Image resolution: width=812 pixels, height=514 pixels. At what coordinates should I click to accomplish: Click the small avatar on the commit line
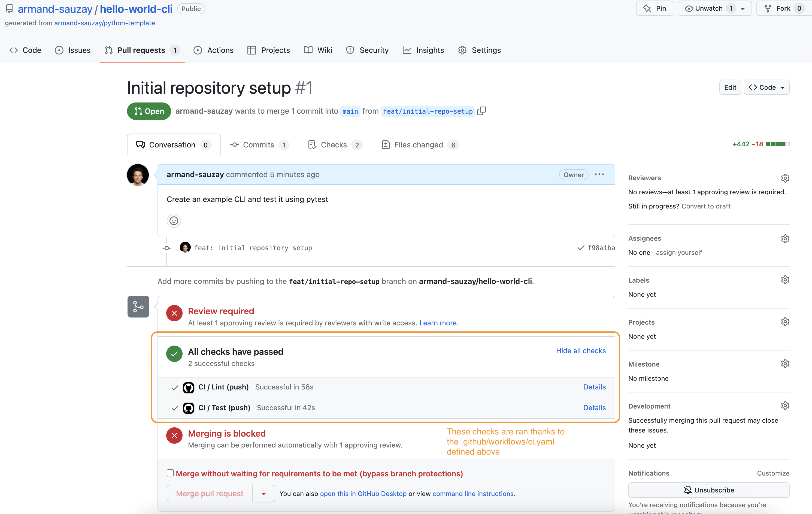click(x=185, y=247)
